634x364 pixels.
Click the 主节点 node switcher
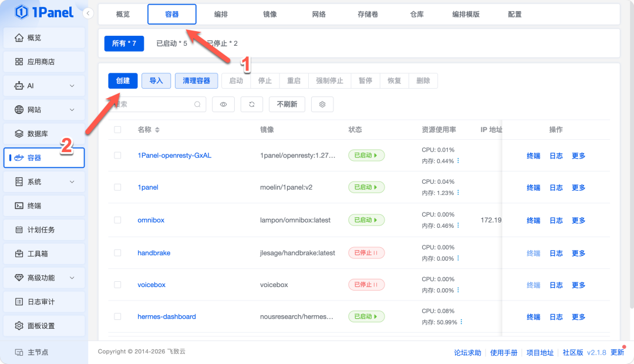click(x=44, y=352)
